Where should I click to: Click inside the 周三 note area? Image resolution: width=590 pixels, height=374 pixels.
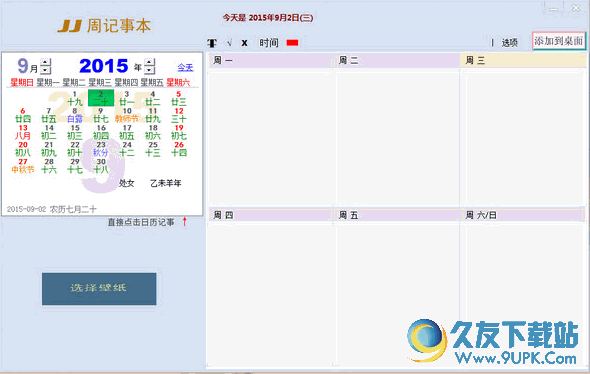[x=523, y=137]
